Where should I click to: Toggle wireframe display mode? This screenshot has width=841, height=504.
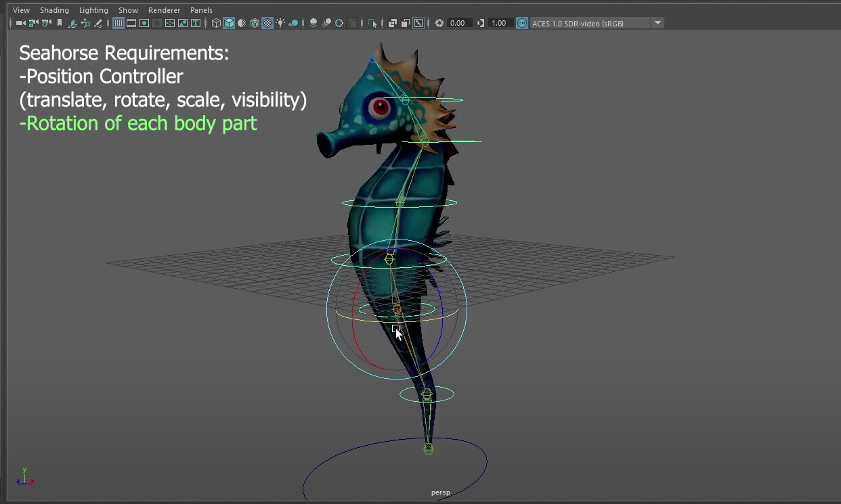tap(215, 22)
